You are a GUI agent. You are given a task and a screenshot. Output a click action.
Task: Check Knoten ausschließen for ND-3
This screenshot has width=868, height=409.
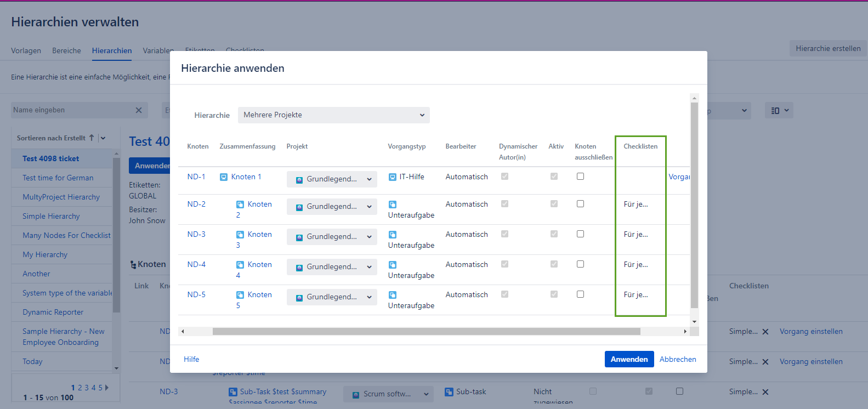tap(580, 234)
